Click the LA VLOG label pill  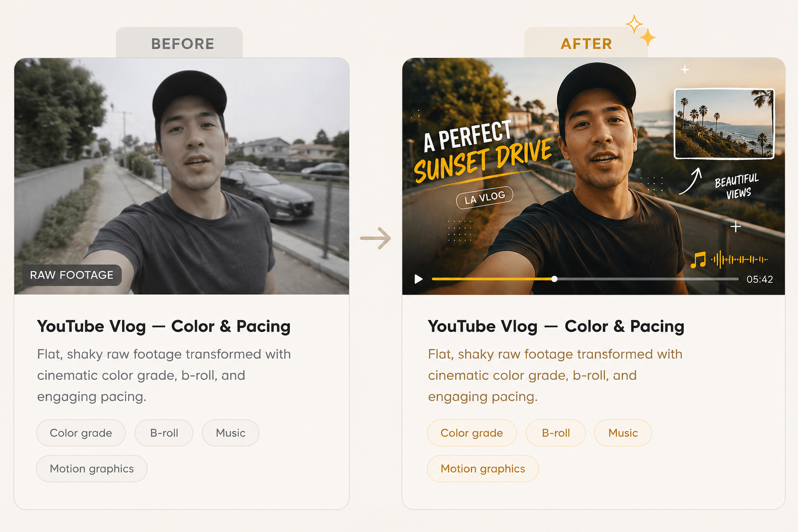(485, 197)
